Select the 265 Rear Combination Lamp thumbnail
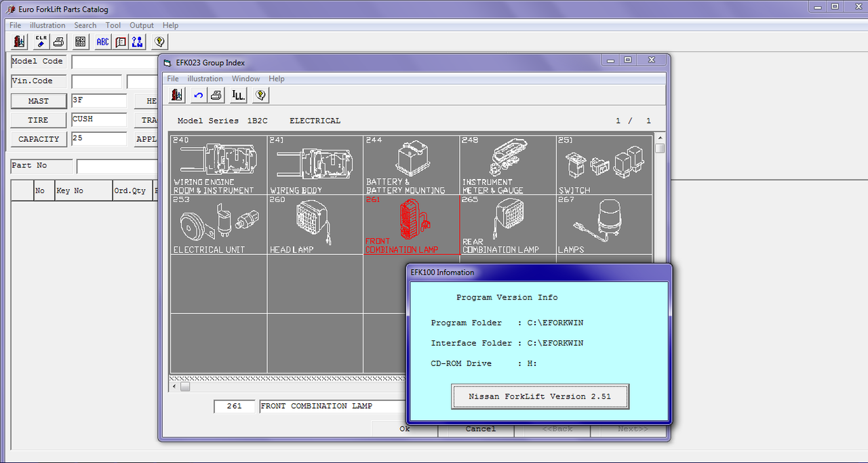 click(x=508, y=224)
